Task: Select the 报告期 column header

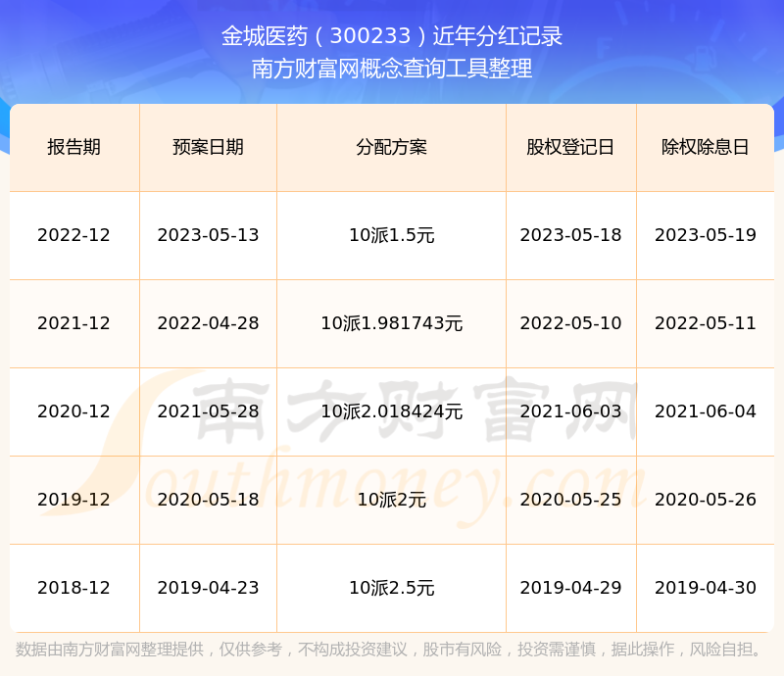Action: [x=74, y=147]
